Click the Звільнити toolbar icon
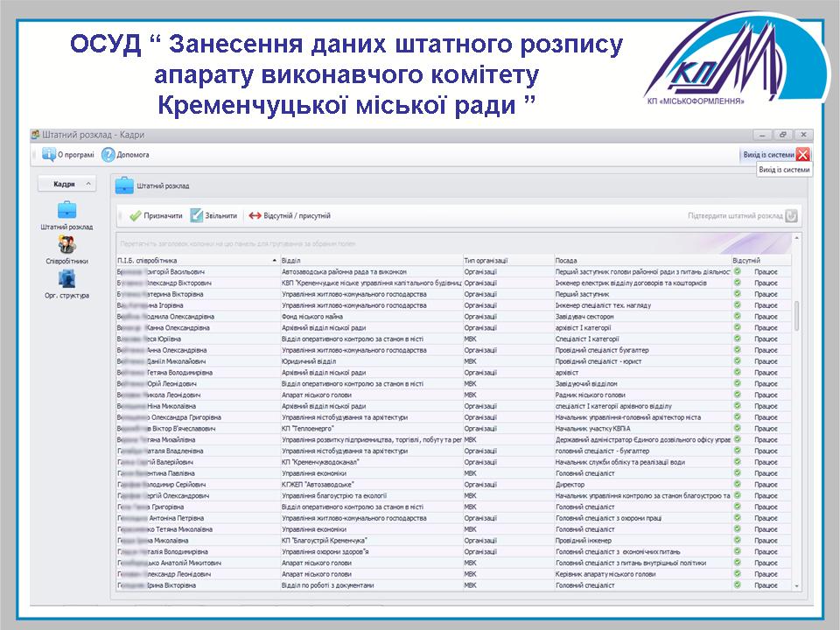840x630 pixels. point(197,215)
